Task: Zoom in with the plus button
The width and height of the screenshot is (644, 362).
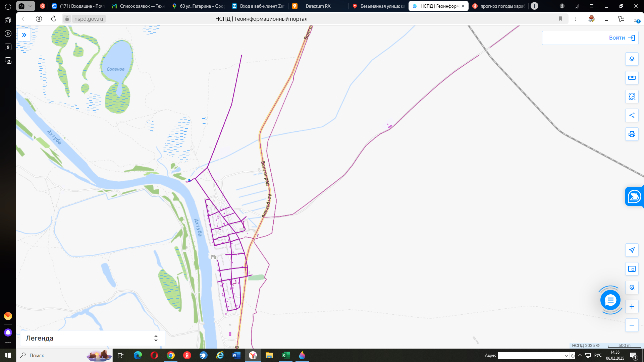Action: (632, 306)
